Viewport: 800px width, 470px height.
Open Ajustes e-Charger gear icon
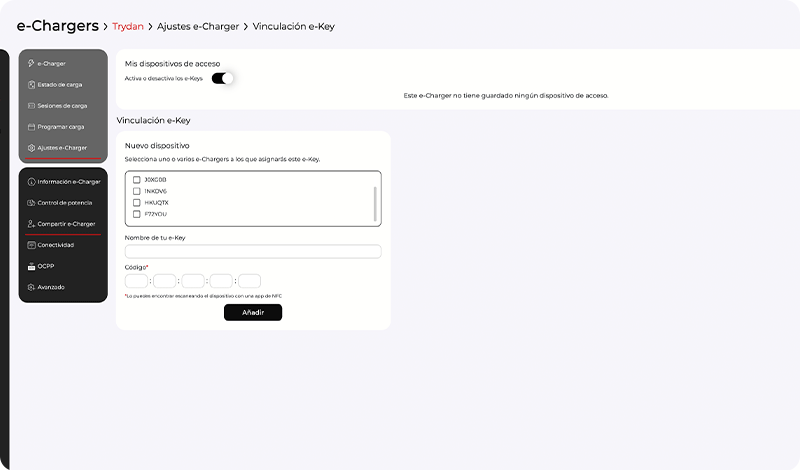(x=32, y=148)
